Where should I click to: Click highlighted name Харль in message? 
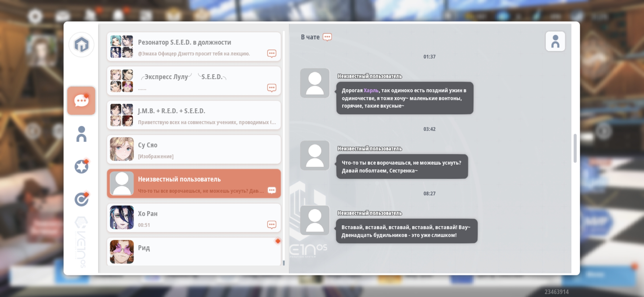tap(371, 90)
